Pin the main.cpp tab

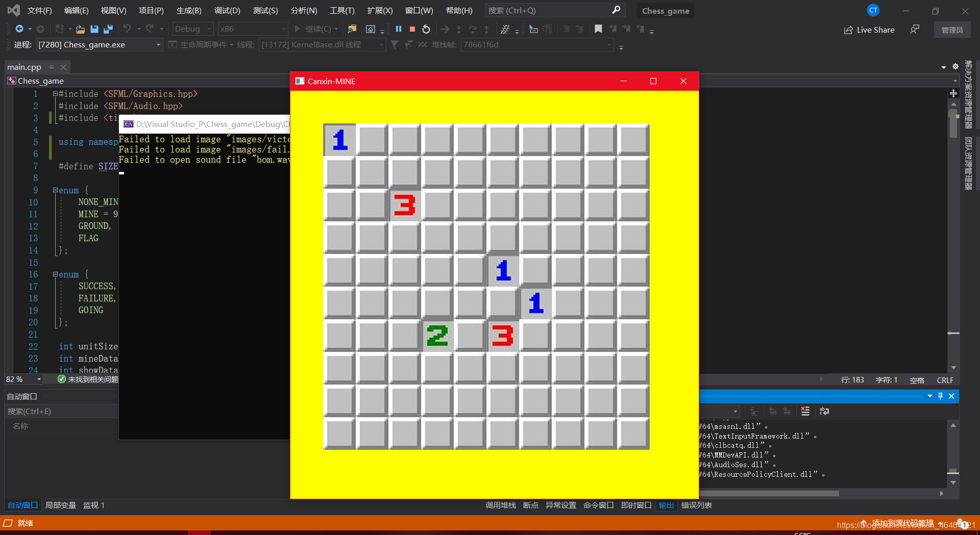click(52, 67)
